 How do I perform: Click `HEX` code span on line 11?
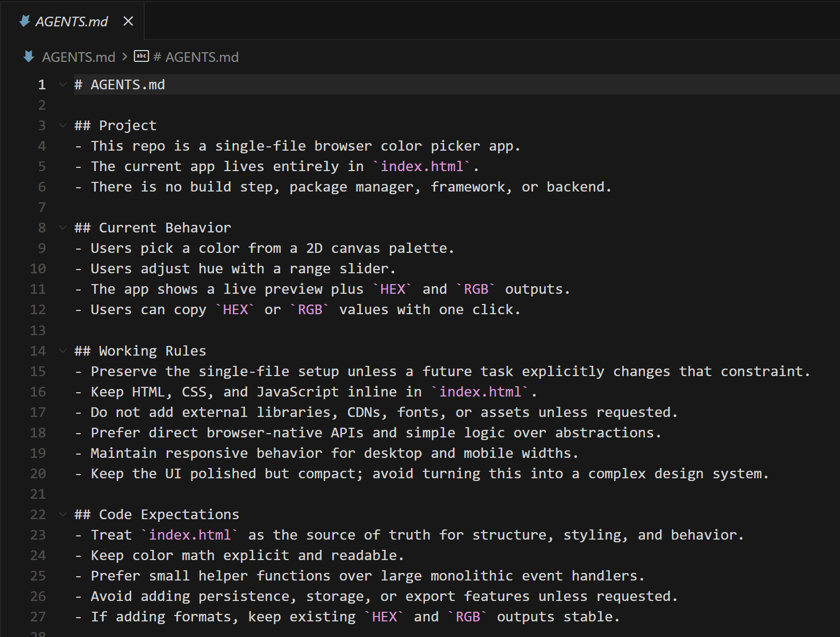click(x=393, y=289)
